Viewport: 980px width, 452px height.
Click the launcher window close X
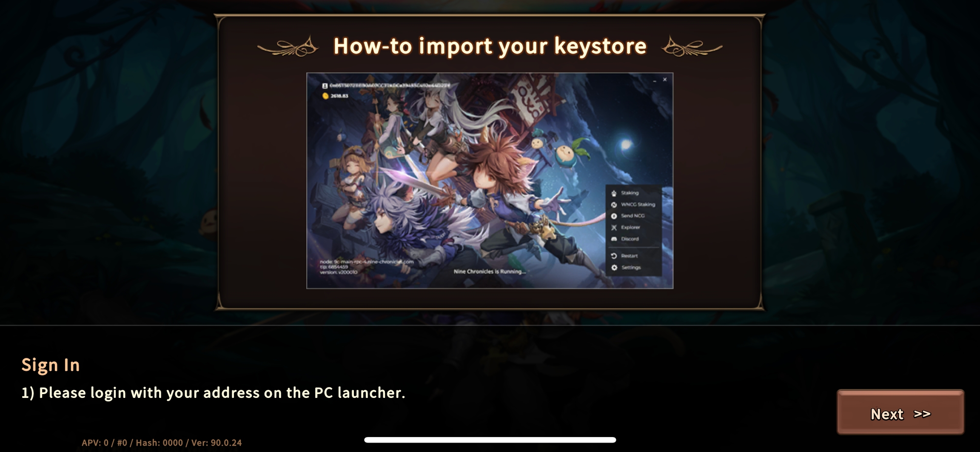tap(665, 80)
